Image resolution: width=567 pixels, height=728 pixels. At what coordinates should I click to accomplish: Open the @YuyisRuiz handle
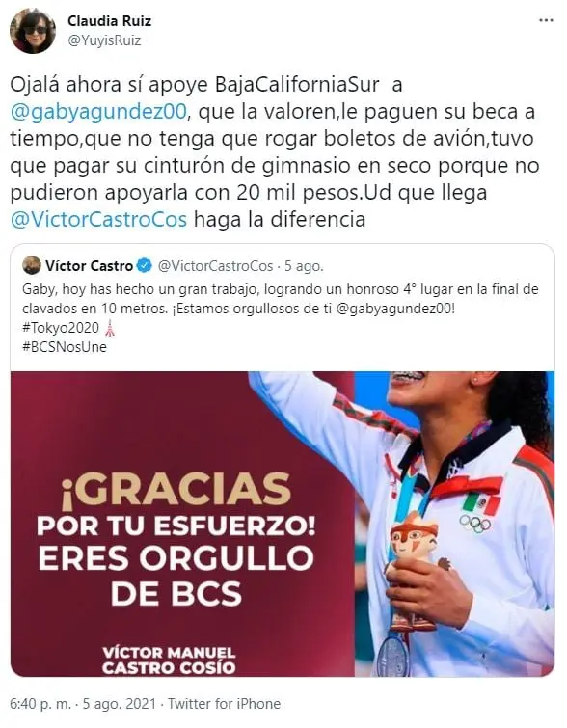click(x=104, y=40)
